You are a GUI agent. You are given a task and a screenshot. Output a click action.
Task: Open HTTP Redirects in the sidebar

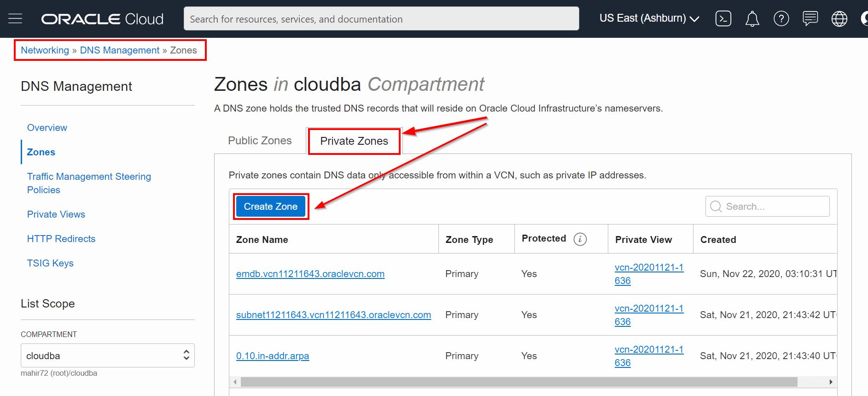coord(61,239)
